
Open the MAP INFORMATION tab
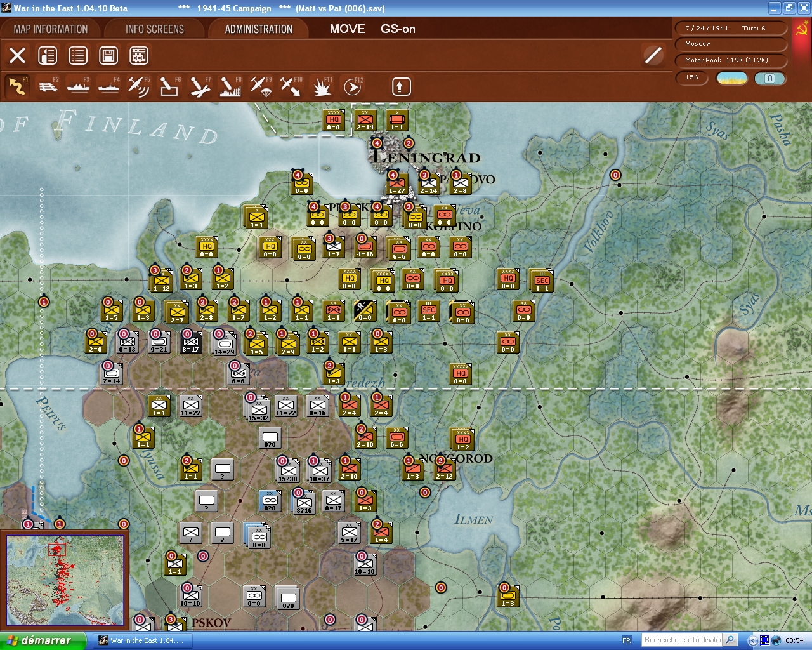[51, 29]
